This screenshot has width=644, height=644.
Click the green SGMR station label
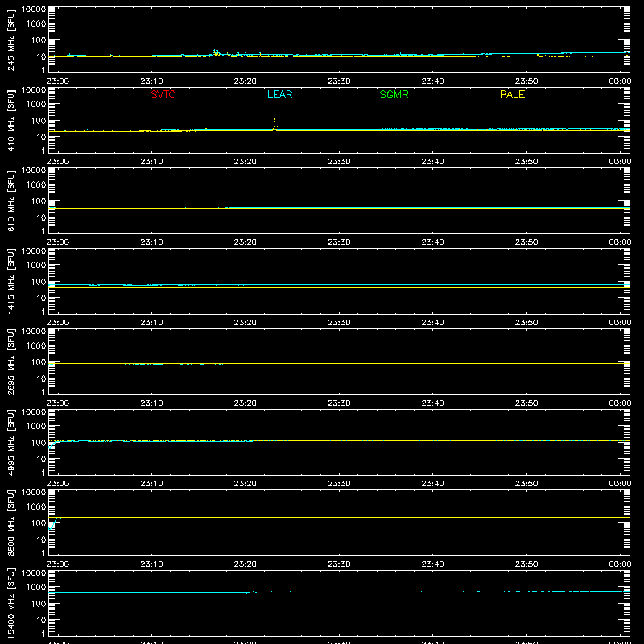tap(394, 94)
